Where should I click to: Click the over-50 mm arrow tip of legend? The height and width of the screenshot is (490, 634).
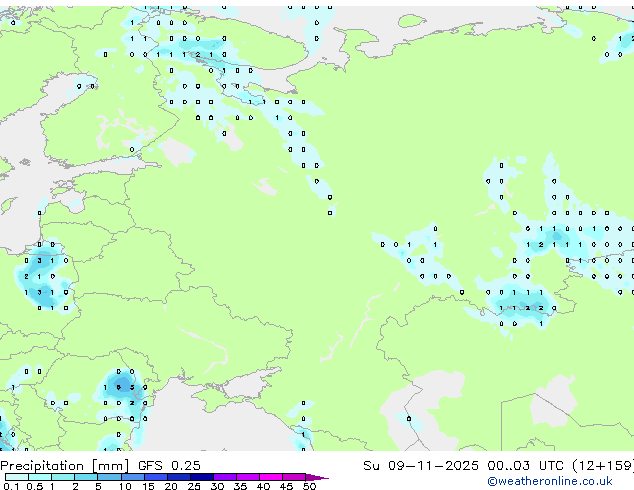pyautogui.click(x=317, y=477)
